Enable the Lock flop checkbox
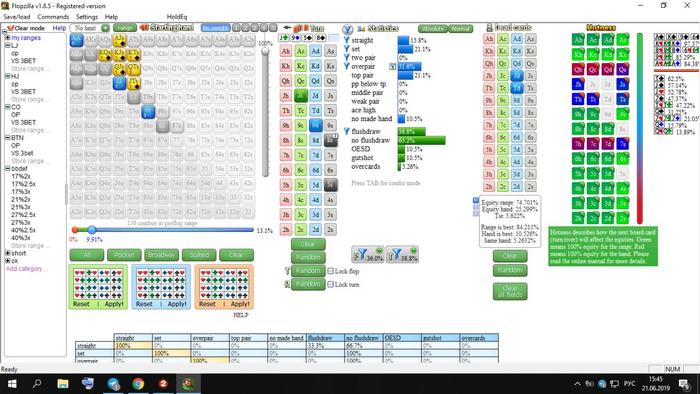700x394 pixels. [330, 271]
